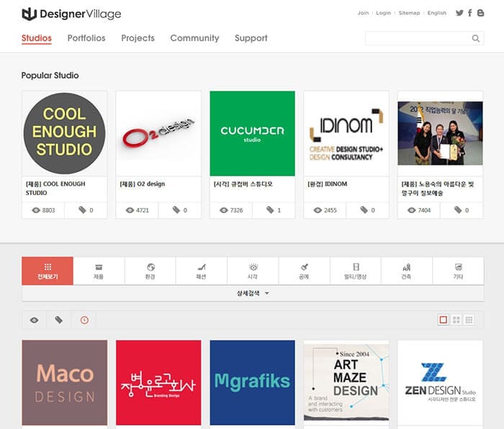Click the search magnifier icon
The width and height of the screenshot is (504, 429).
476,39
